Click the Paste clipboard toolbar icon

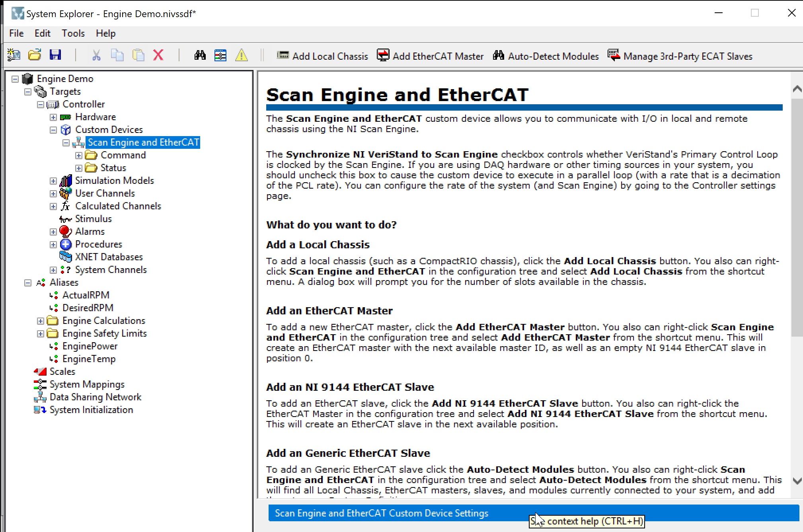click(138, 55)
